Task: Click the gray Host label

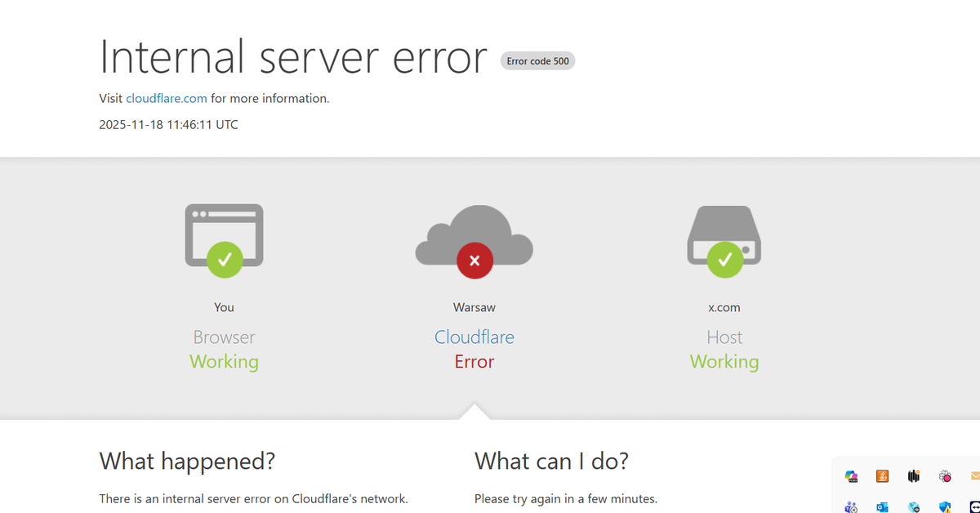Action: point(724,337)
